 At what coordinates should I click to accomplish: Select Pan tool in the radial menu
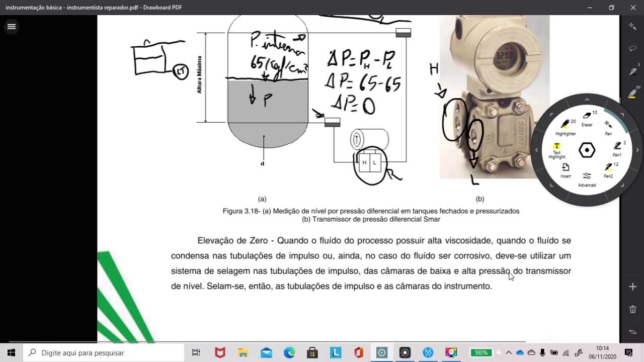608,127
